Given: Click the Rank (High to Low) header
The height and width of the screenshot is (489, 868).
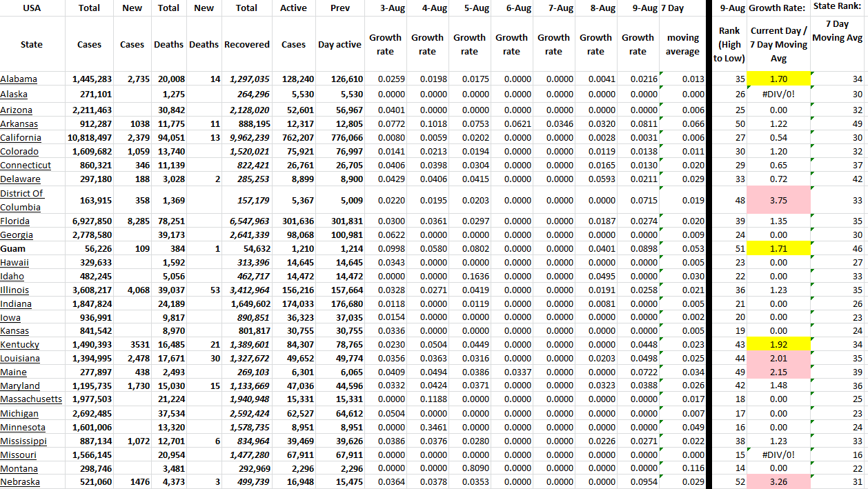Looking at the screenshot, I should 729,44.
